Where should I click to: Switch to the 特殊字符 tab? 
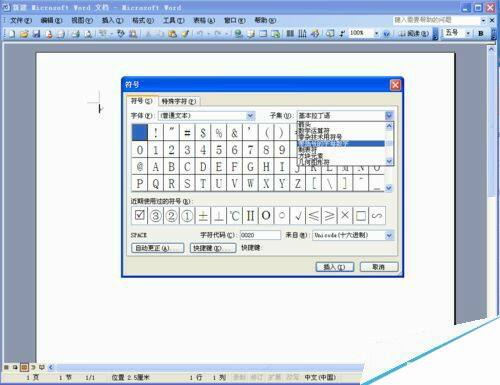coord(178,101)
